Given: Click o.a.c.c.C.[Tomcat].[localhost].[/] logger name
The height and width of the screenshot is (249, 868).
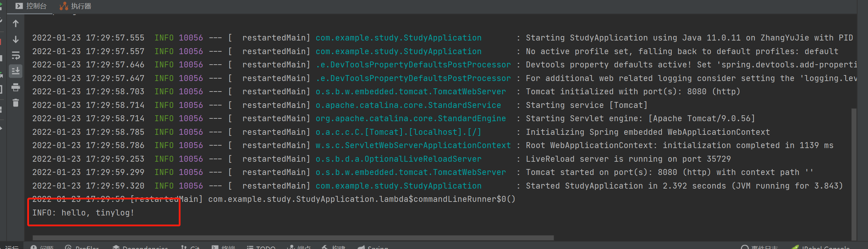Looking at the screenshot, I should pyautogui.click(x=398, y=132).
